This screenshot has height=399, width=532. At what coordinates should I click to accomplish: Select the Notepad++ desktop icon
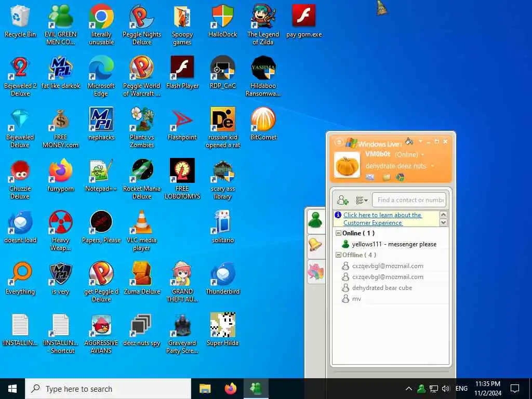tap(101, 176)
